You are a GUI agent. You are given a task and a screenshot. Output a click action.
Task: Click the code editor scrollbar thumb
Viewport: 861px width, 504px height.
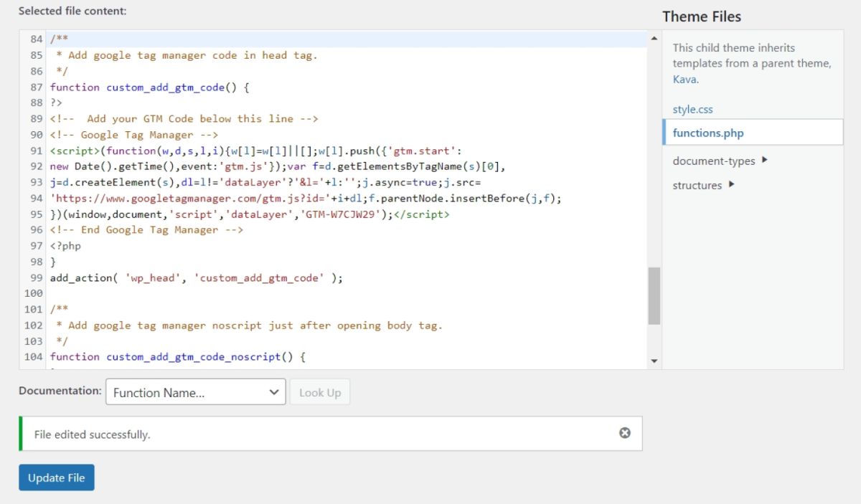click(654, 296)
